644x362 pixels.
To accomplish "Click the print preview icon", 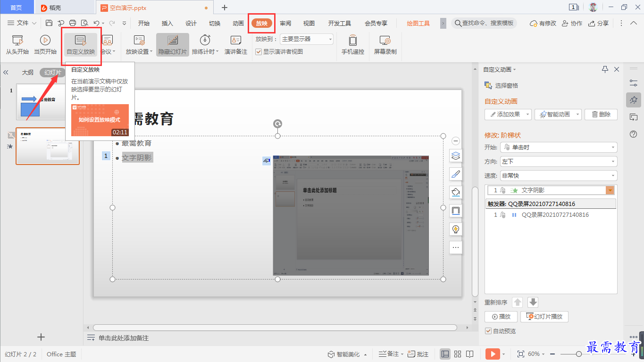I will [x=84, y=23].
